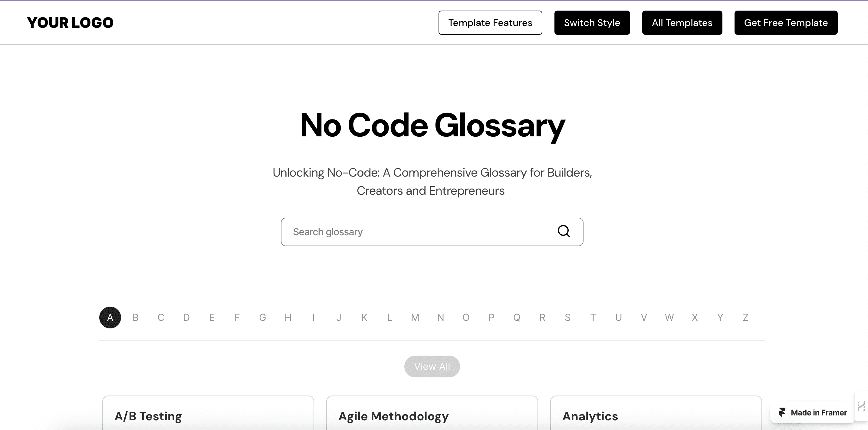Screen dimensions: 868x430
Task: Expand the Analytics glossary card
Action: pyautogui.click(x=656, y=415)
